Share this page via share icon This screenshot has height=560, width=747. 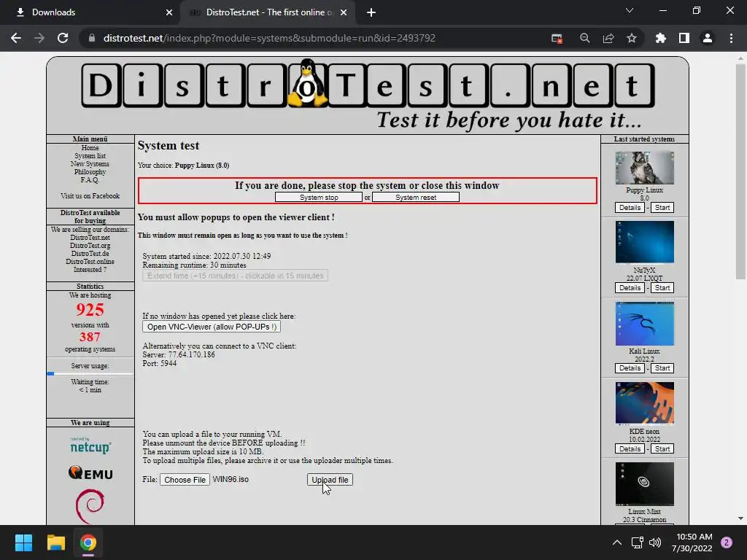608,38
